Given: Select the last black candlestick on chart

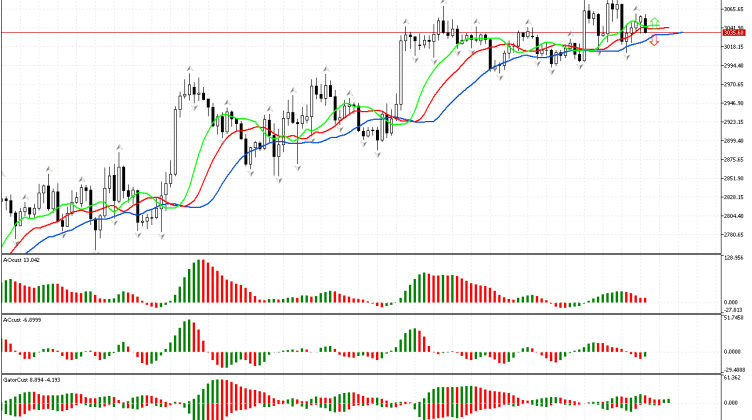Looking at the screenshot, I should [x=646, y=24].
